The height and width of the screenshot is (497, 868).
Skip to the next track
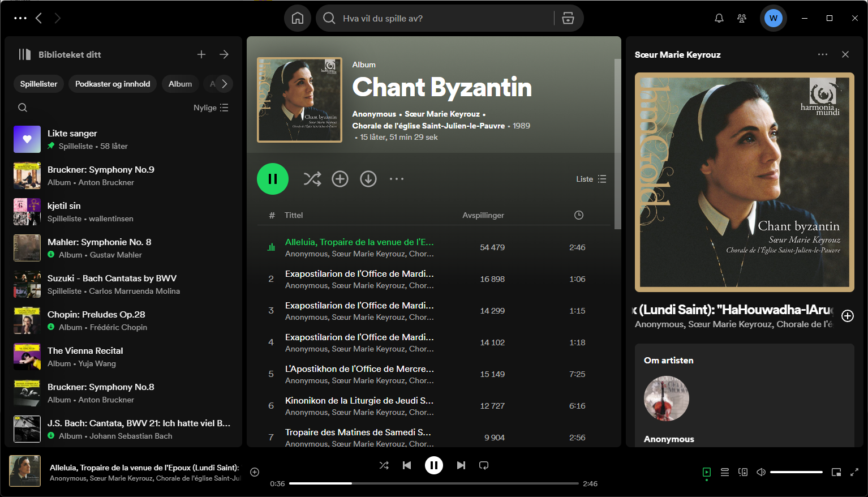point(461,465)
